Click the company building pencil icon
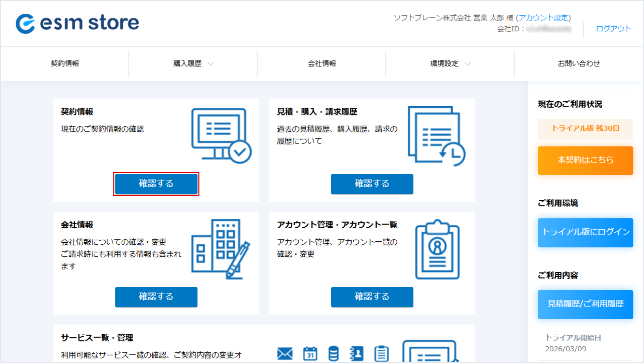This screenshot has width=644, height=363. tap(220, 249)
